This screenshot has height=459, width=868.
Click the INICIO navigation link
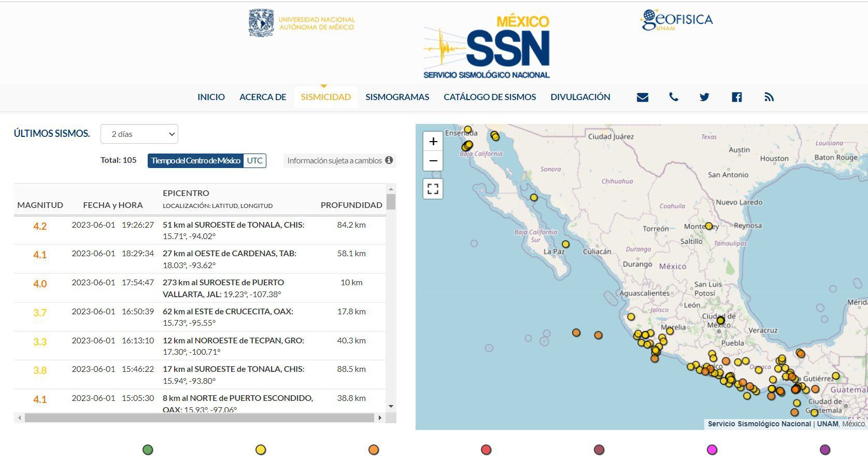(x=211, y=97)
